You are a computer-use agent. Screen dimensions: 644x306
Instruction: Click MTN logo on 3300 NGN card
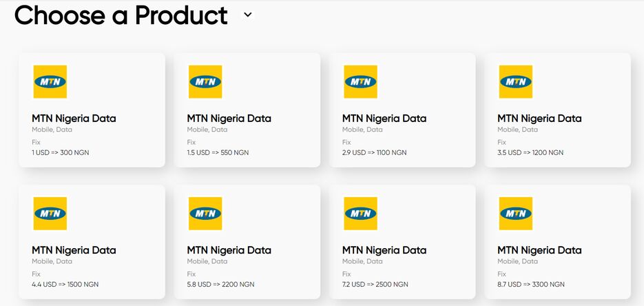click(x=516, y=213)
